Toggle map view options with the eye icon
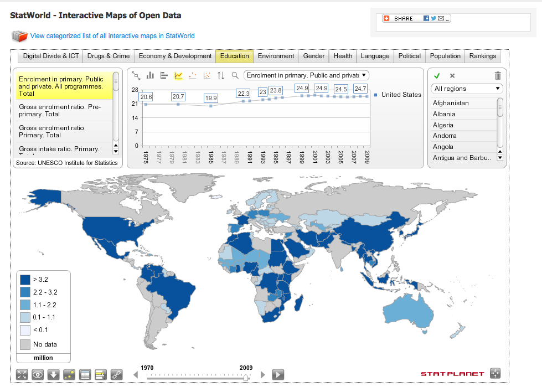This screenshot has width=542, height=392. point(37,374)
